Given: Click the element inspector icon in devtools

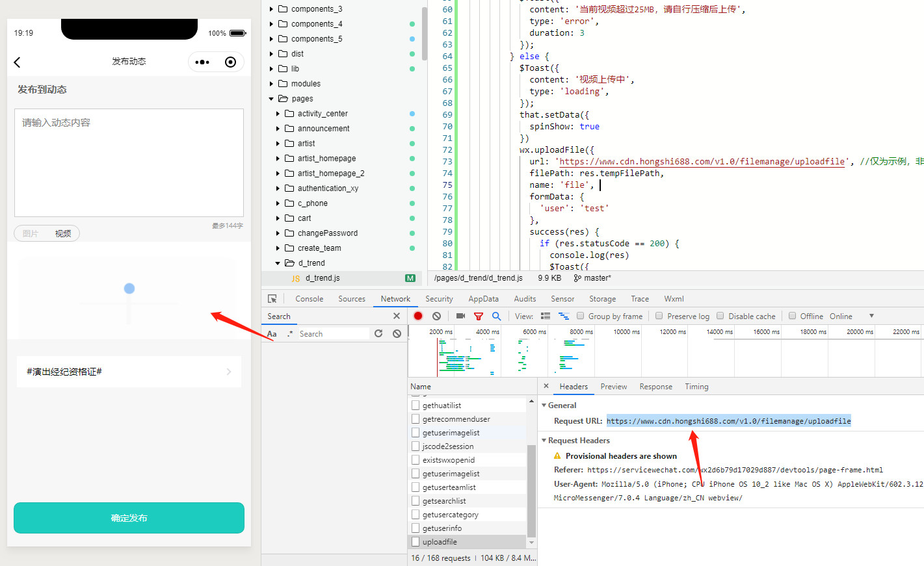Looking at the screenshot, I should click(272, 299).
